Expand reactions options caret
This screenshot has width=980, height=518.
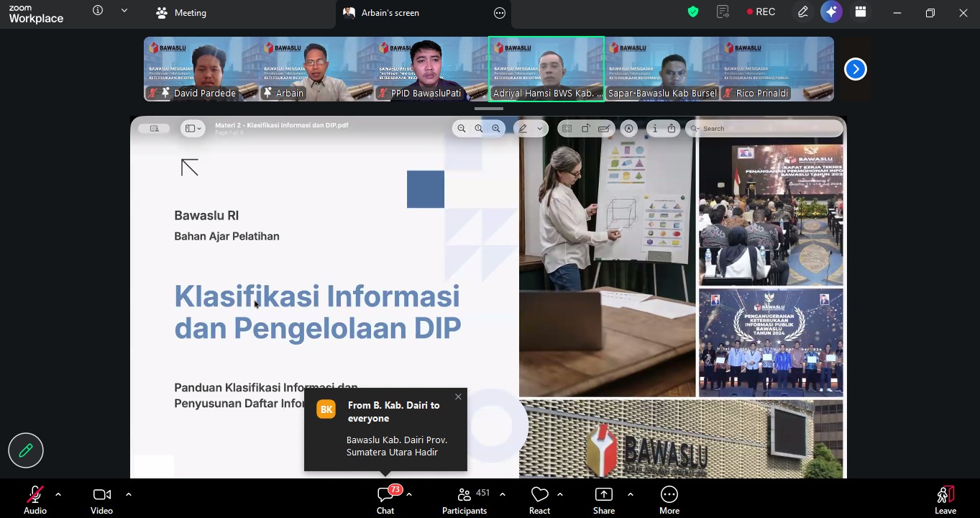[x=560, y=494]
